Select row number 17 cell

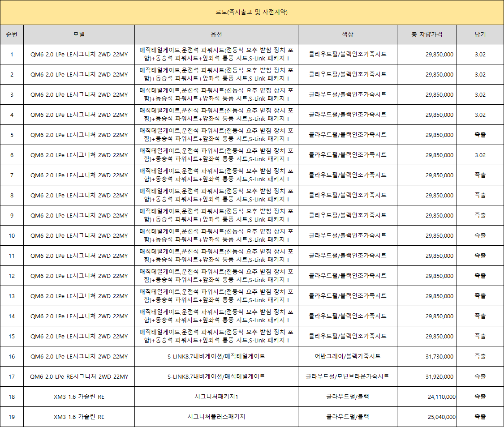point(12,376)
